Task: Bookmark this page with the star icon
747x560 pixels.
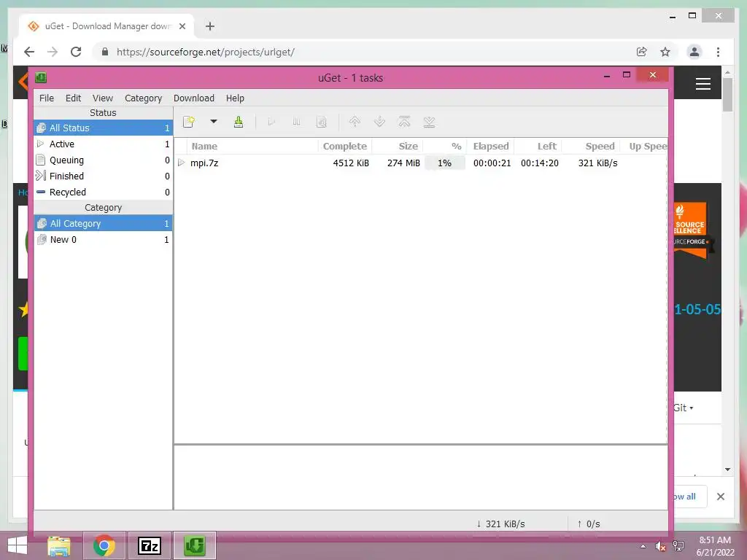Action: coord(665,52)
